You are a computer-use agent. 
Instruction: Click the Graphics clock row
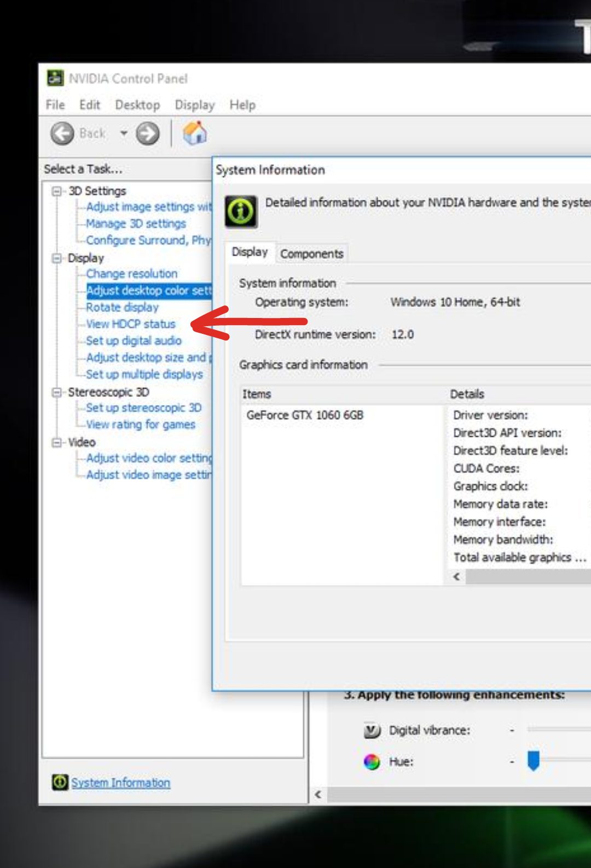pos(490,487)
